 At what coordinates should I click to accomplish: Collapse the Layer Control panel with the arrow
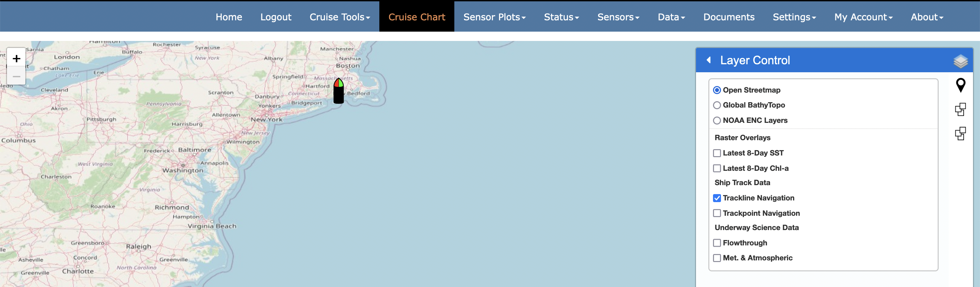coord(709,60)
